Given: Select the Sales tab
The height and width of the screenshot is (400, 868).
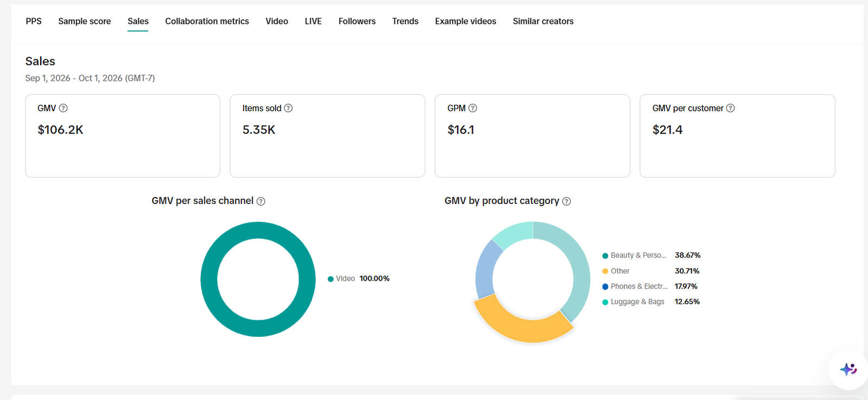Looking at the screenshot, I should tap(138, 21).
